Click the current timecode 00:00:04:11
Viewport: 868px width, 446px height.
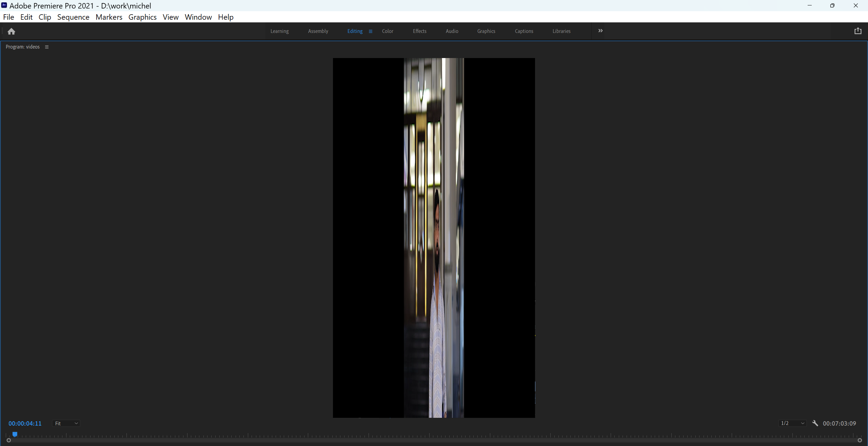point(25,423)
